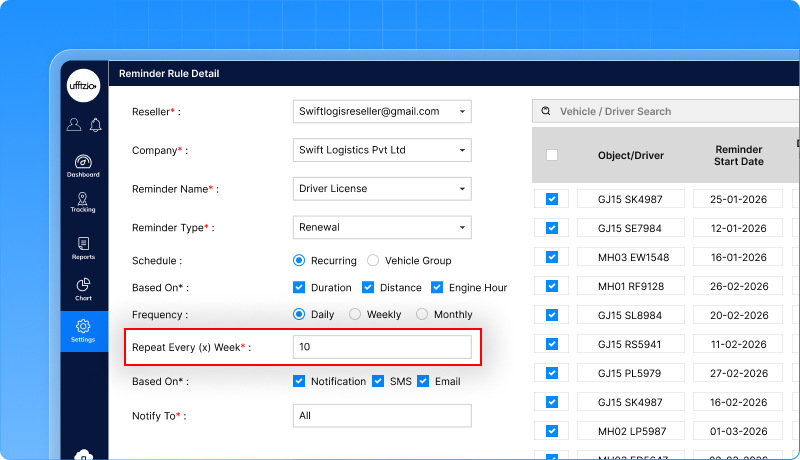Screen dimensions: 800x460
Task: Select the Vehicle Group radio button
Action: click(373, 261)
